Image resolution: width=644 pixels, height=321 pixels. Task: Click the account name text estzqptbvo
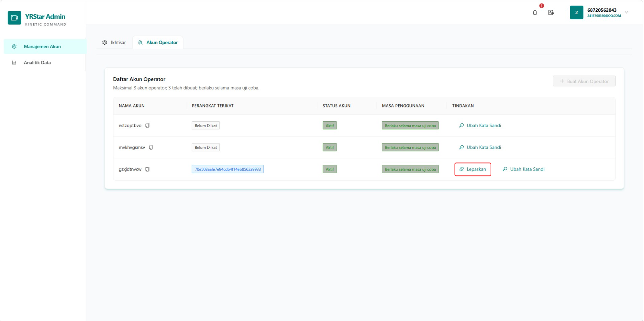[x=130, y=125]
